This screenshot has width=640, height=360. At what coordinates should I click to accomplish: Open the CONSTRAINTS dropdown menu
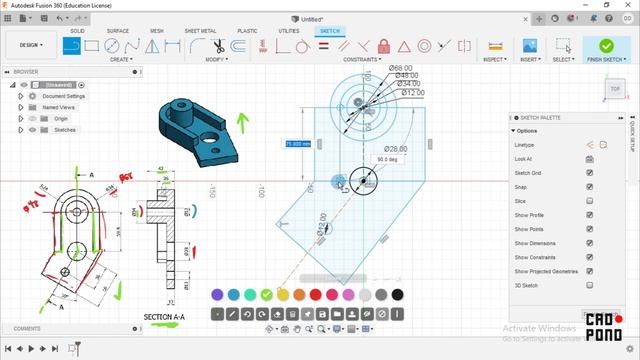362,60
